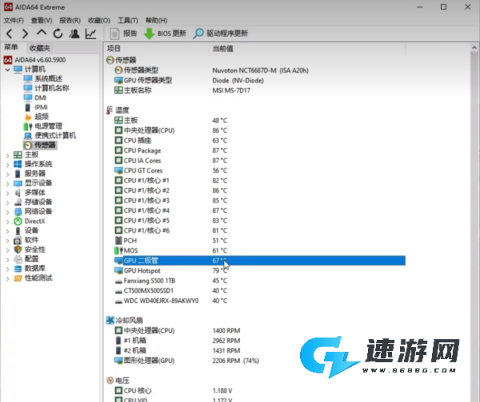Expand the 显示设备 tree node
Screen dimensions: 480x402
(x=8, y=183)
